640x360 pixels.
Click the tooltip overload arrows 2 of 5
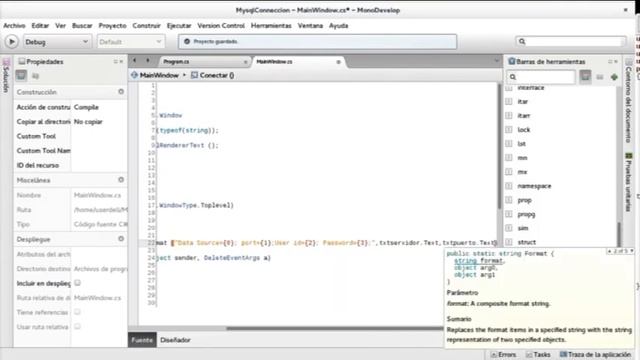point(620,251)
